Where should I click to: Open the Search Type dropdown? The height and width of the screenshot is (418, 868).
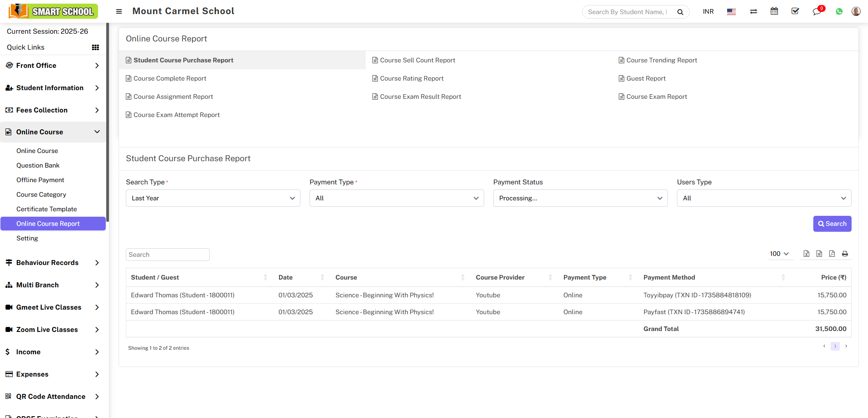tap(213, 198)
